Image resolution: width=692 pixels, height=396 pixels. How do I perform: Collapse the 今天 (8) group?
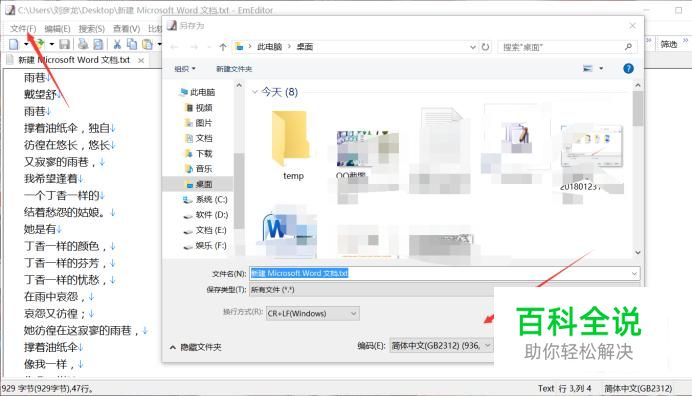(x=255, y=92)
